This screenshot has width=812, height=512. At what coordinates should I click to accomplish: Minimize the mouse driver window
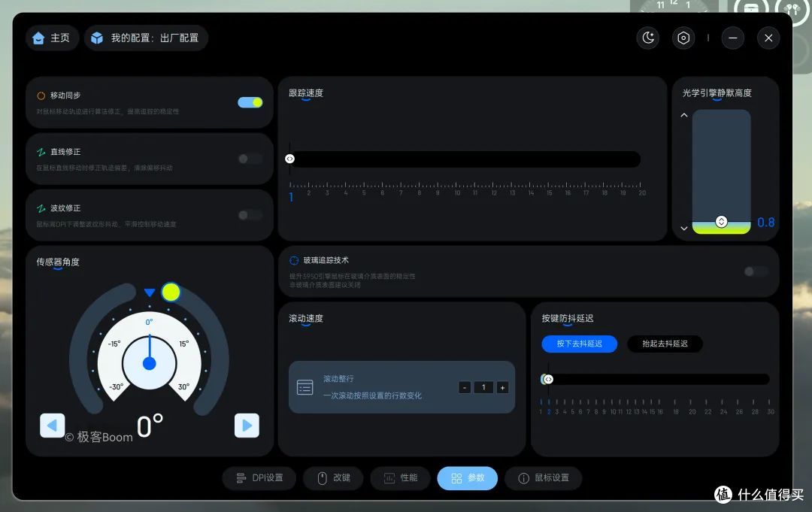click(733, 38)
